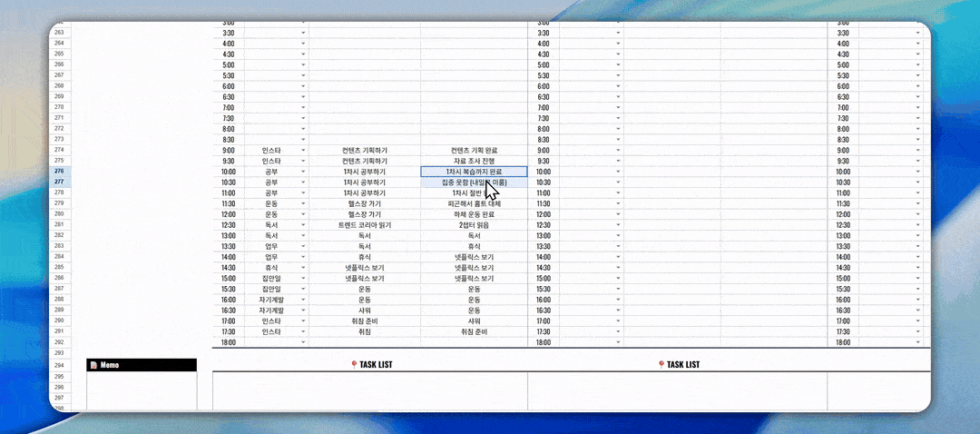Image resolution: width=980 pixels, height=434 pixels.
Task: Select "1차시 공부하기" in the 11:00 row
Action: click(x=365, y=193)
